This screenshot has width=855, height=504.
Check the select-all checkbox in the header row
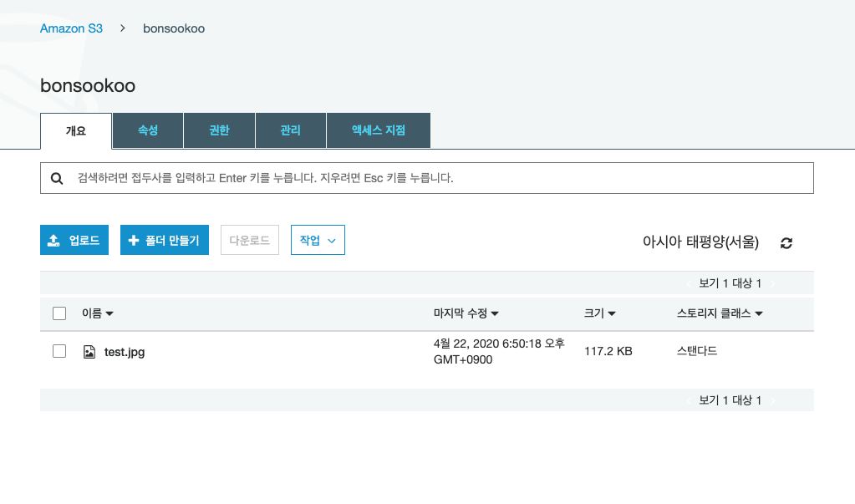pos(59,313)
